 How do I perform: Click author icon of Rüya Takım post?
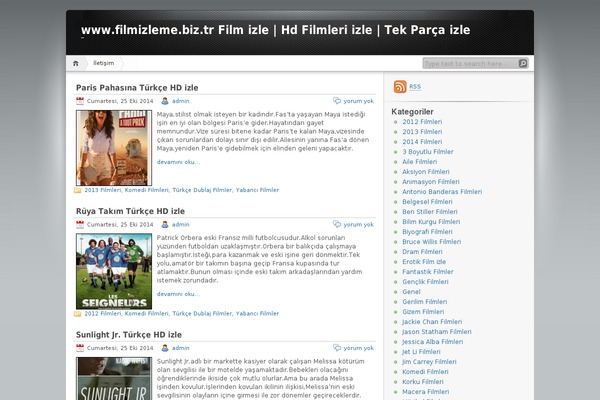(165, 225)
